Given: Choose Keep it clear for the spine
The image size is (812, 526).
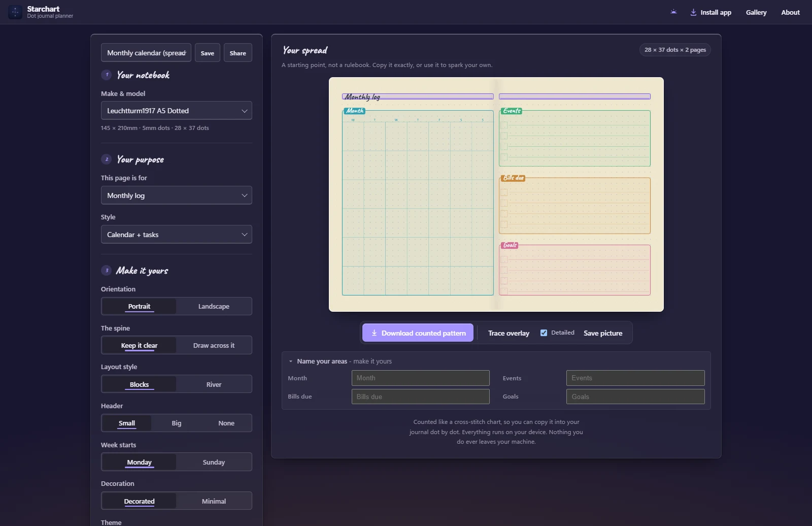Looking at the screenshot, I should [x=139, y=345].
